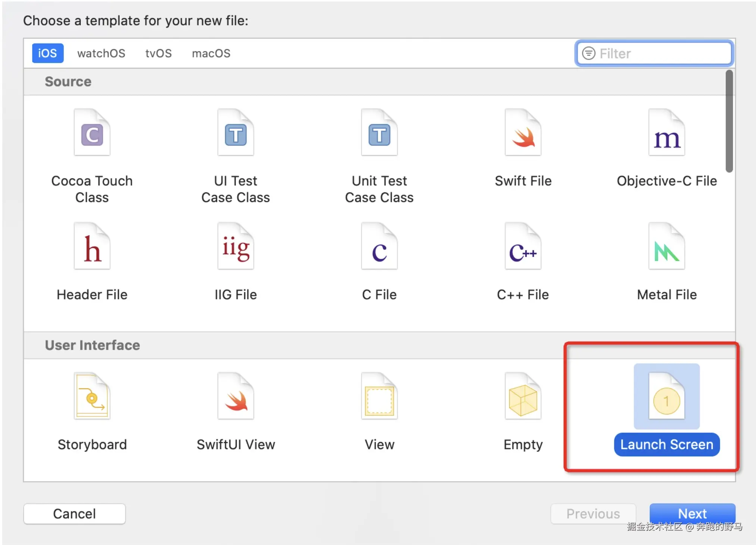Select the Swift File template icon
The image size is (756, 545).
pyautogui.click(x=523, y=132)
